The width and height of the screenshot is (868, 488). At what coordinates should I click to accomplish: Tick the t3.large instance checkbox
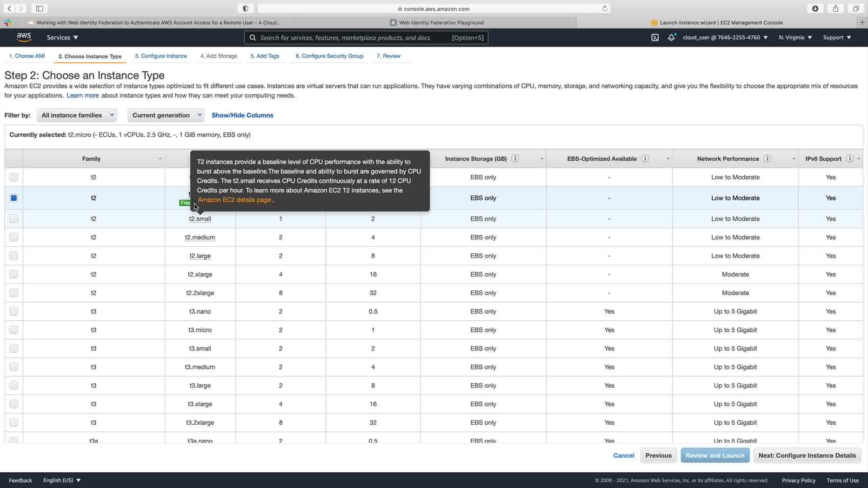[x=13, y=386]
